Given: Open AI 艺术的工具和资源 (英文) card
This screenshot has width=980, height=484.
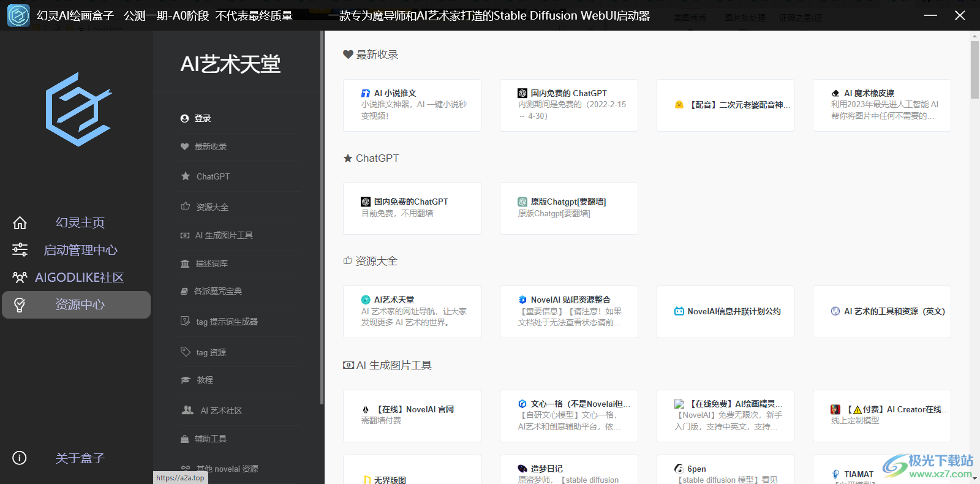Looking at the screenshot, I should pos(882,311).
